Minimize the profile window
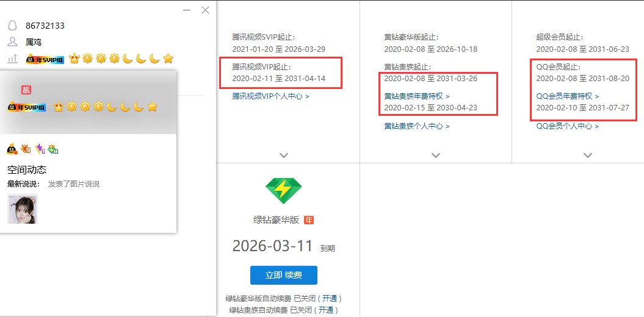The height and width of the screenshot is (317, 644). (187, 10)
